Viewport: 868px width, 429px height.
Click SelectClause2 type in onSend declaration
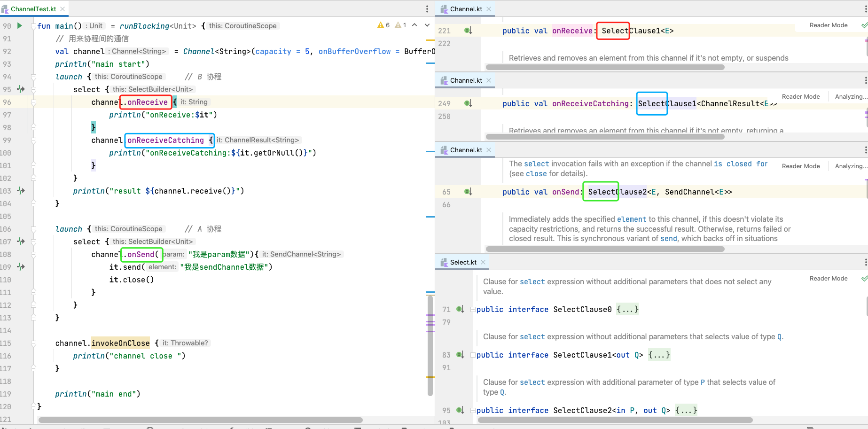point(618,192)
